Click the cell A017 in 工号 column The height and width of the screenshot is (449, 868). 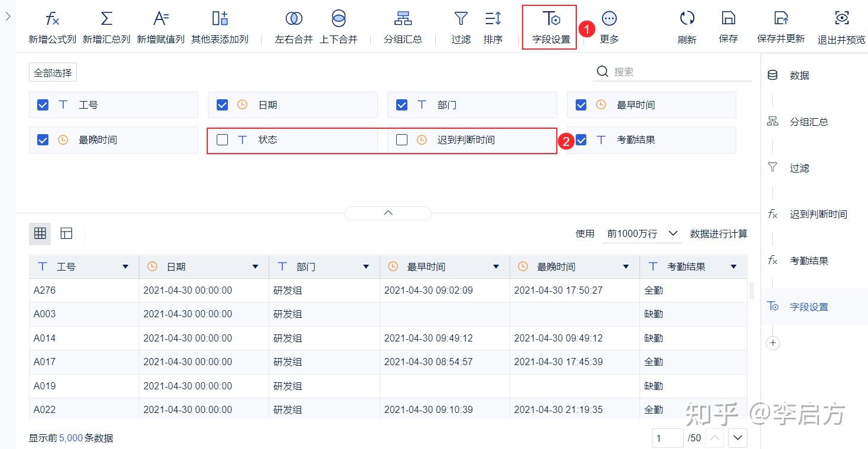click(x=84, y=362)
